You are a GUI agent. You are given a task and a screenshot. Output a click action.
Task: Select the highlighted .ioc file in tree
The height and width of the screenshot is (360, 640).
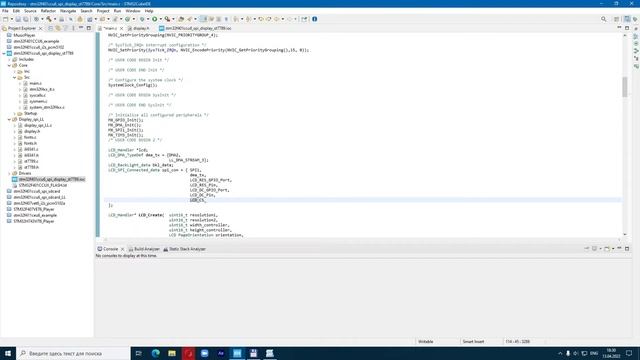[51, 179]
